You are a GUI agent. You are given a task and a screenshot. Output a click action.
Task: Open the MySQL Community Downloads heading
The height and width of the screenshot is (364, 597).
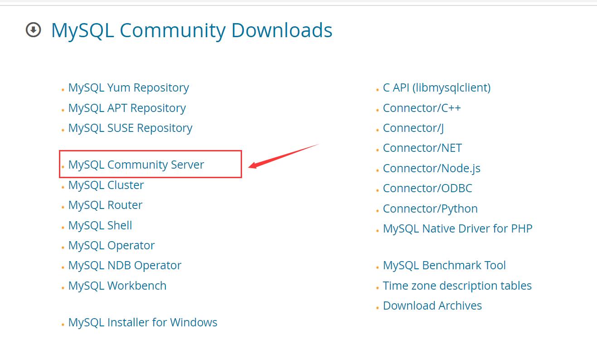coord(192,30)
